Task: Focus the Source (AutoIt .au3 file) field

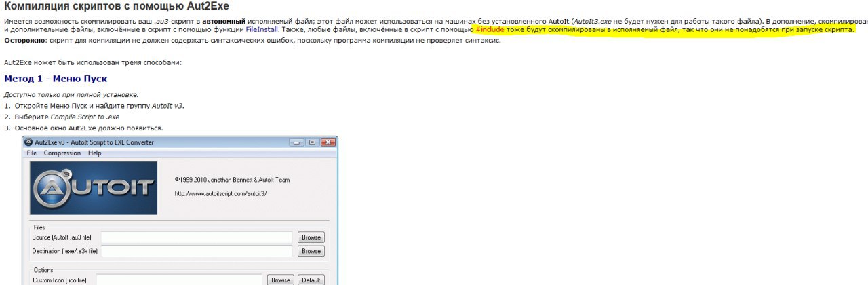Action: (197, 237)
